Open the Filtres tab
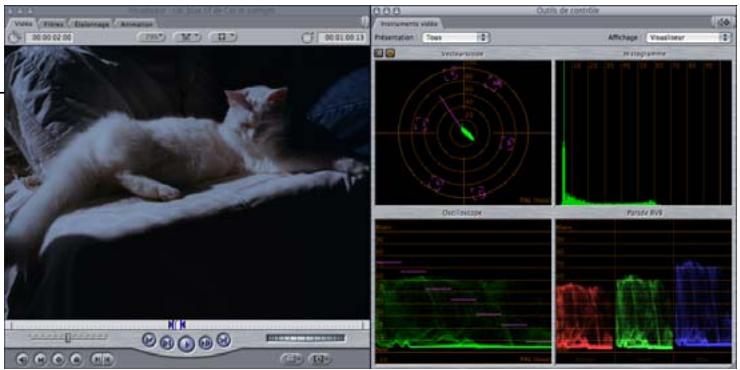The image size is (740, 370). click(54, 23)
